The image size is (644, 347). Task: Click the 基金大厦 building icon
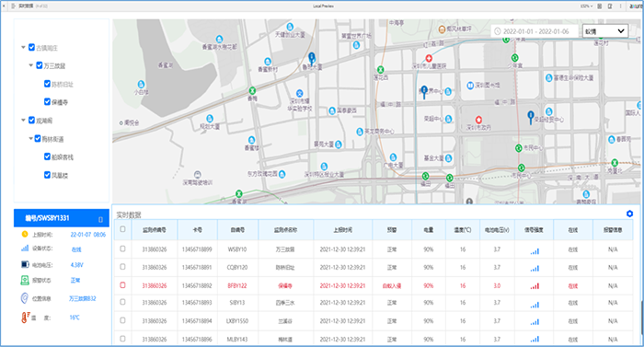449,158
